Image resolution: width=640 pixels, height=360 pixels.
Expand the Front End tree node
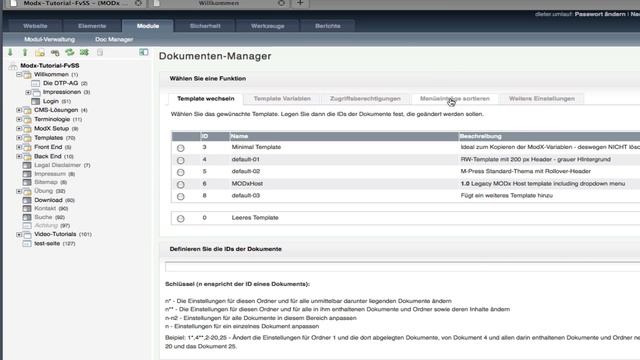[19, 147]
